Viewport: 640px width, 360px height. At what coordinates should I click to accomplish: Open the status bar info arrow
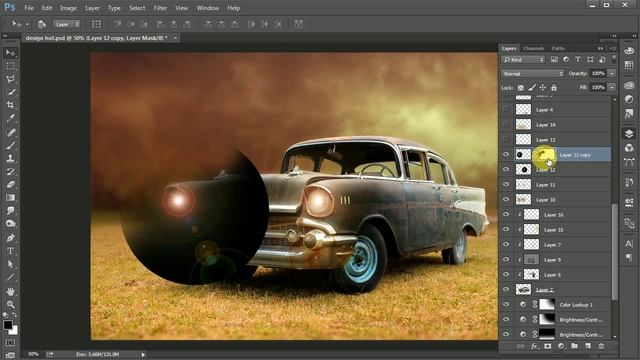pos(143,355)
